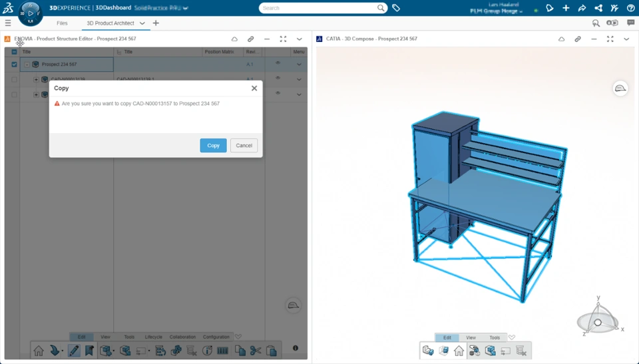The height and width of the screenshot is (364, 639).
Task: Uncheck the Prospect 234 567 row checkbox
Action: [14, 65]
